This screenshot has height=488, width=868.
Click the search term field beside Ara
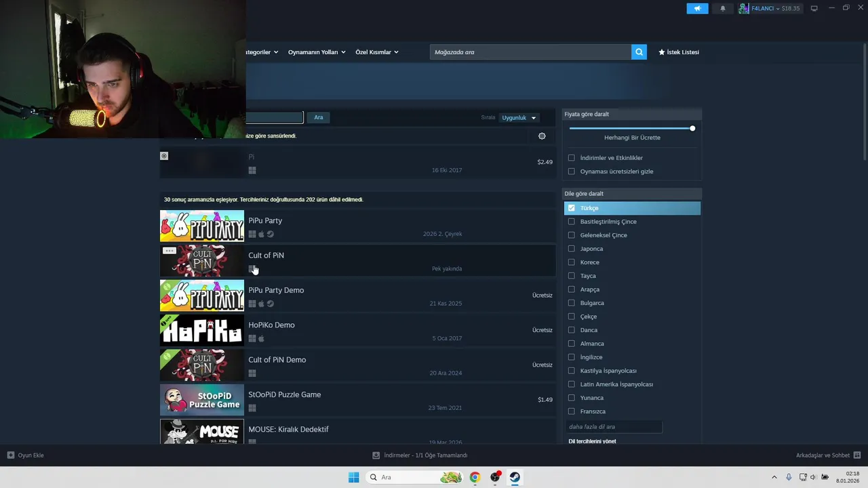[275, 117]
